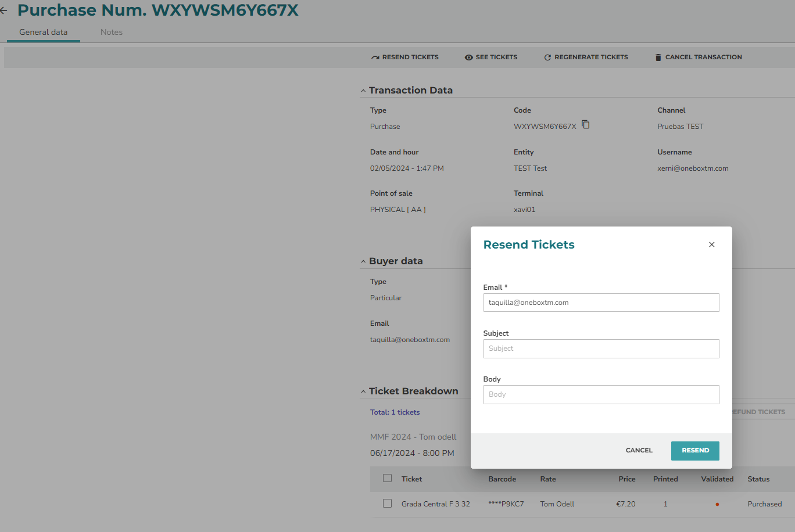Viewport: 795px width, 532px height.
Task: Click the red Validated status dot
Action: coord(717,504)
